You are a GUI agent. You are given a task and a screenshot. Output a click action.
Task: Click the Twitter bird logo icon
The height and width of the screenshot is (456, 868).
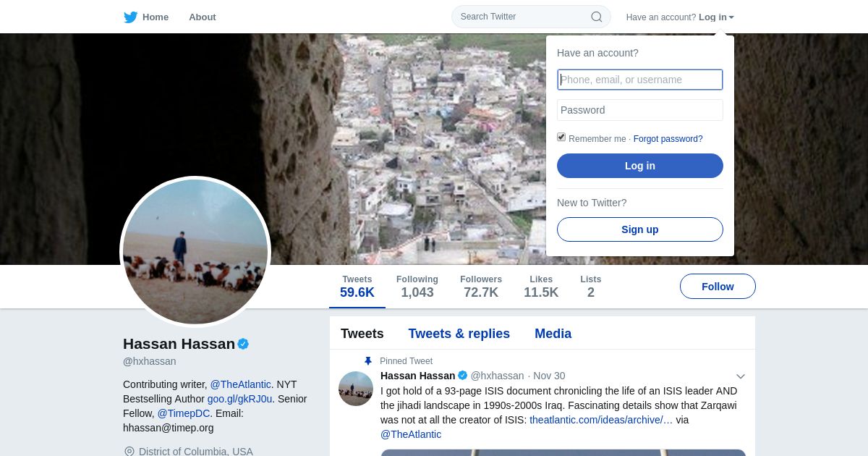[x=130, y=17]
